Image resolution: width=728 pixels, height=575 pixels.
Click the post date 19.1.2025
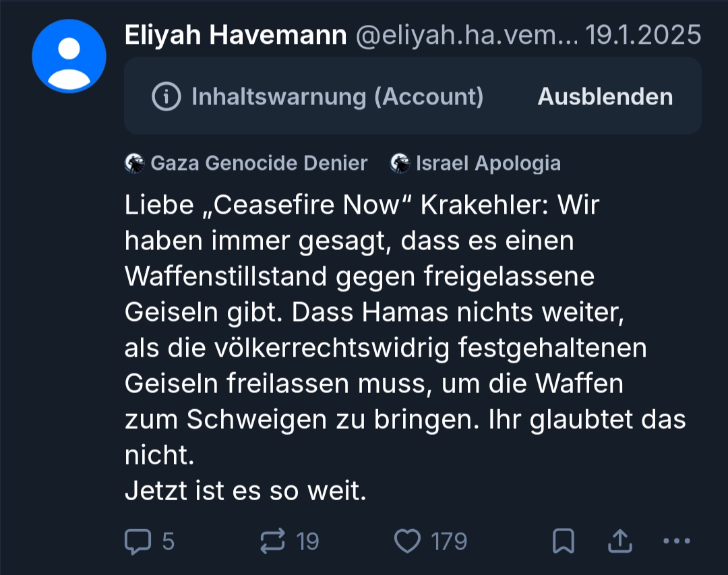[644, 36]
